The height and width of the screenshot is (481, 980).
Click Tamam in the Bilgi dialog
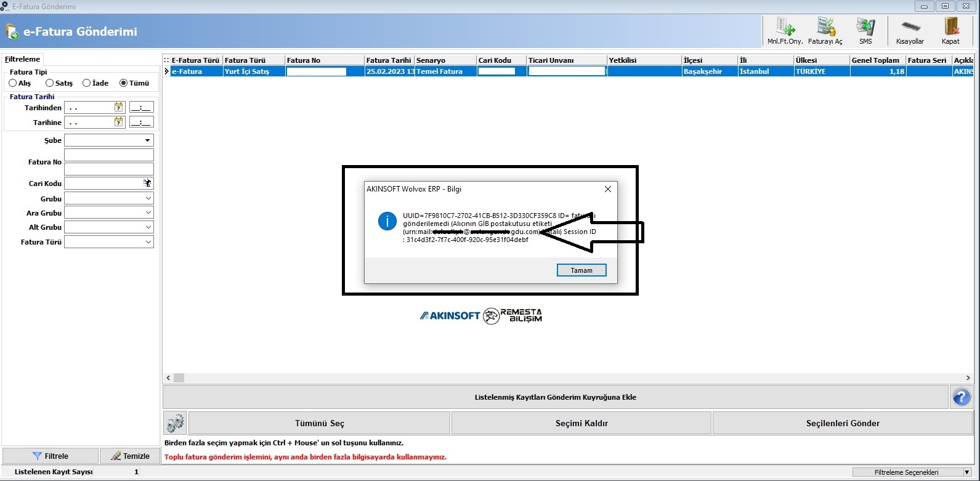(581, 270)
